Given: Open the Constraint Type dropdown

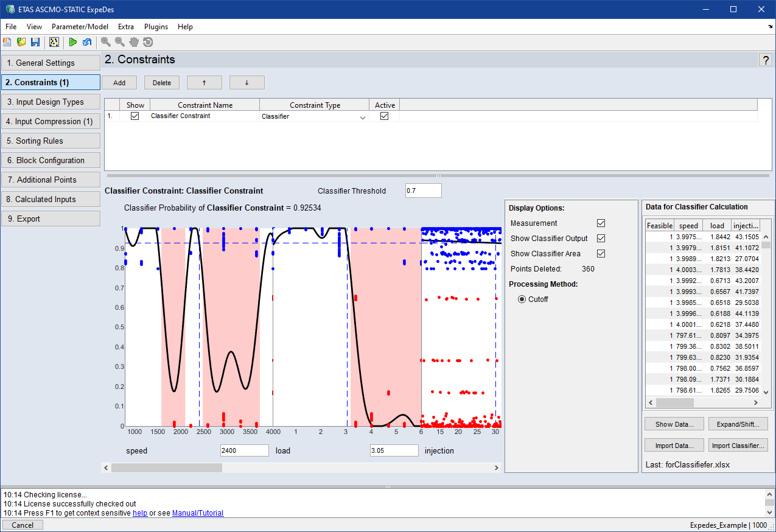Looking at the screenshot, I should (363, 116).
